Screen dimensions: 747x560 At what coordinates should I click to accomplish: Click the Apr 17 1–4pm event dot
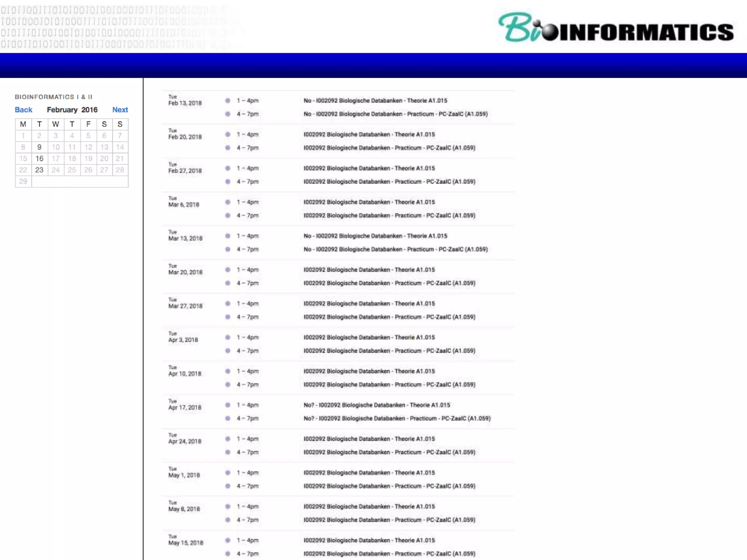click(x=228, y=405)
